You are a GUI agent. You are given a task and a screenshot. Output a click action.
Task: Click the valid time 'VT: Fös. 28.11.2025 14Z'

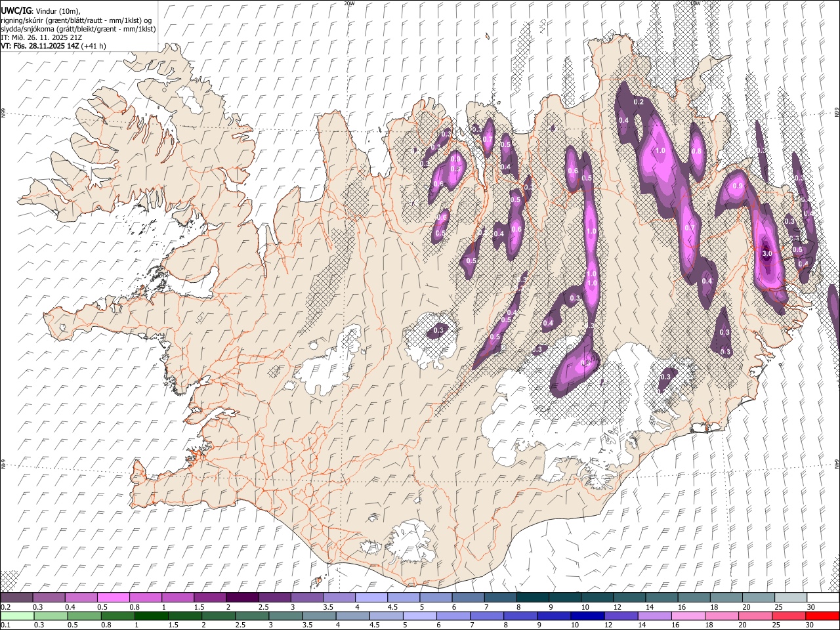[40, 46]
